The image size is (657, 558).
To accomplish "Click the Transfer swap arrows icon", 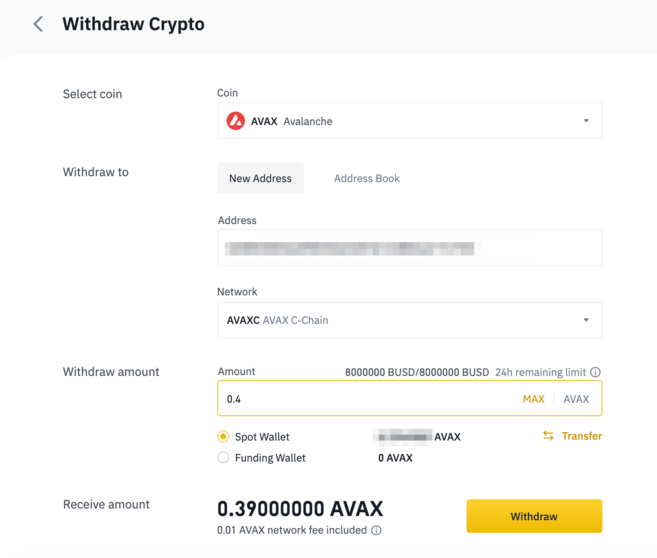I will tap(548, 436).
